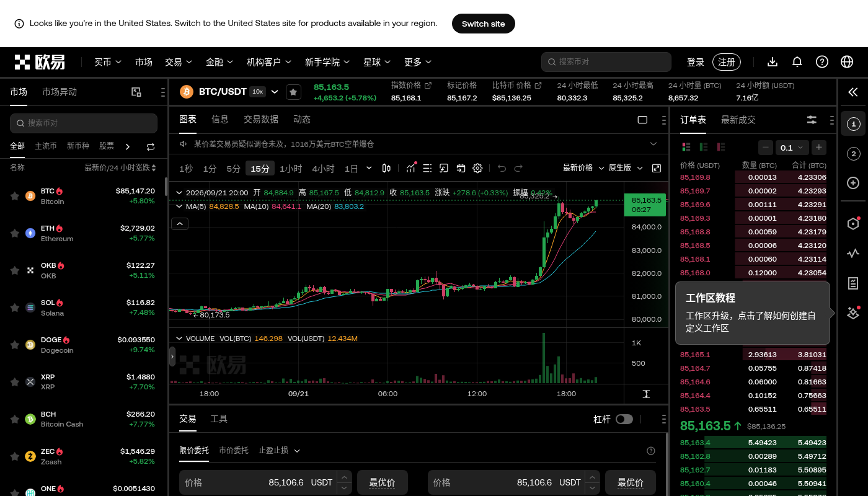The width and height of the screenshot is (868, 496).
Task: Click the 注册 register button
Action: pos(727,62)
